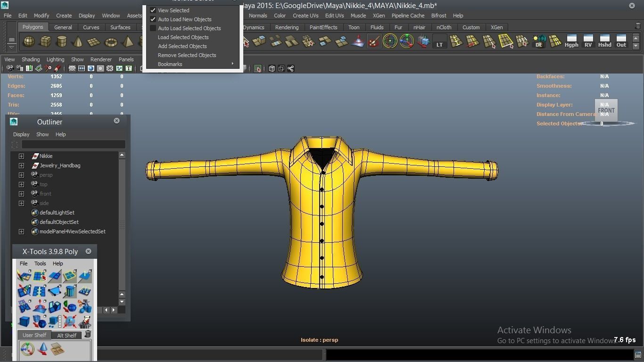Switch to the Rendering shelf tab
The image size is (644, 362).
287,27
